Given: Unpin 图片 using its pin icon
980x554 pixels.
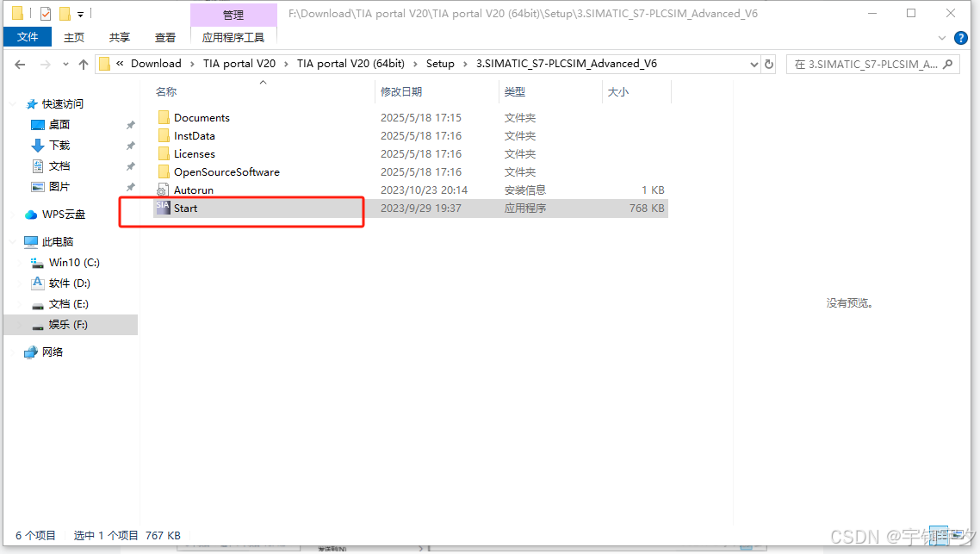Looking at the screenshot, I should coord(130,187).
